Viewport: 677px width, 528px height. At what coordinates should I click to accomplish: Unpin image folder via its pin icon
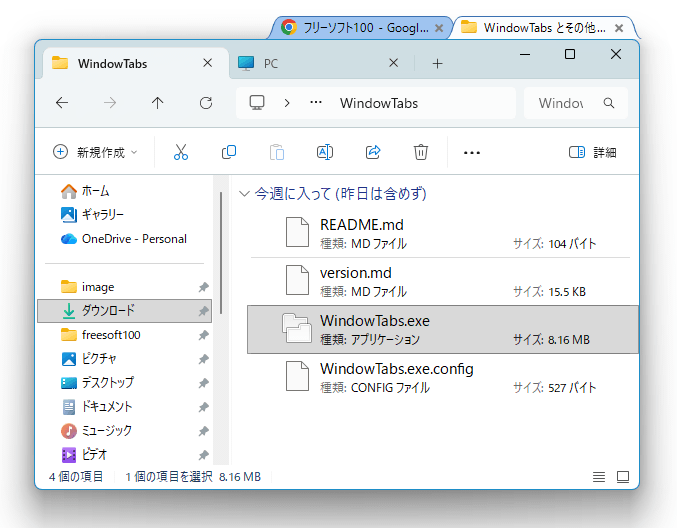pyautogui.click(x=203, y=287)
